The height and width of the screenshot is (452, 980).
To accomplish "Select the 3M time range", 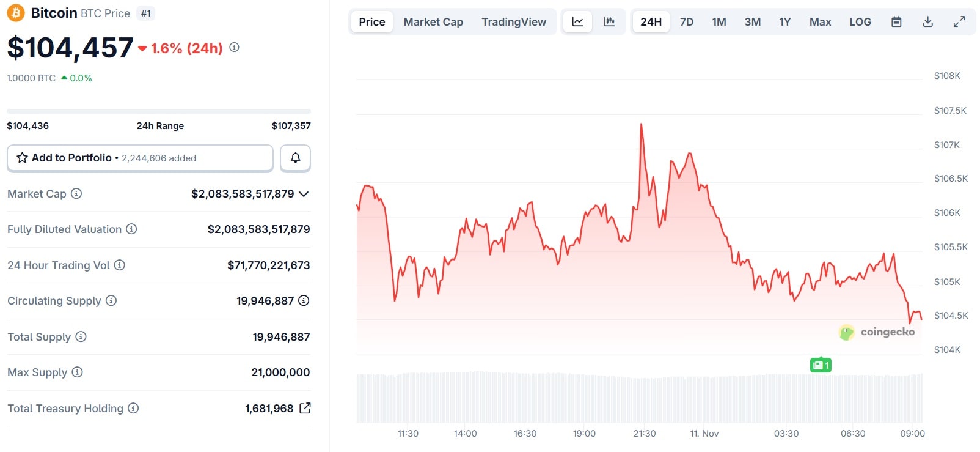I will (x=752, y=22).
